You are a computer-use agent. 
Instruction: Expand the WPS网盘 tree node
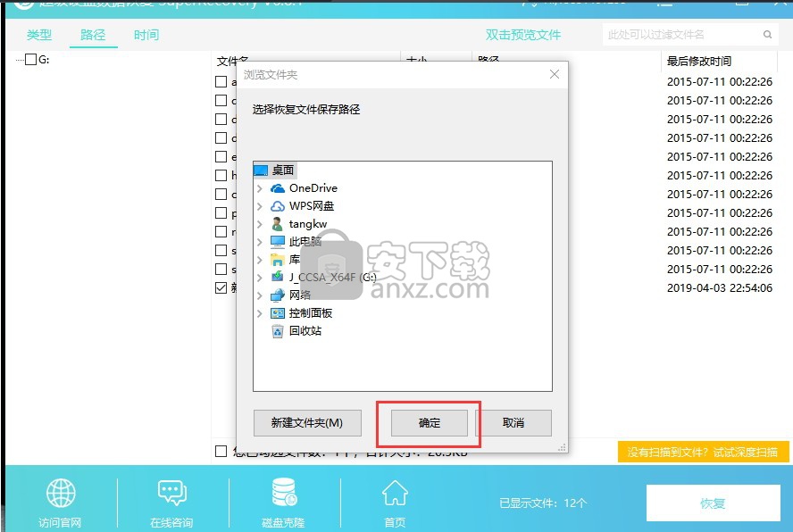pos(260,206)
